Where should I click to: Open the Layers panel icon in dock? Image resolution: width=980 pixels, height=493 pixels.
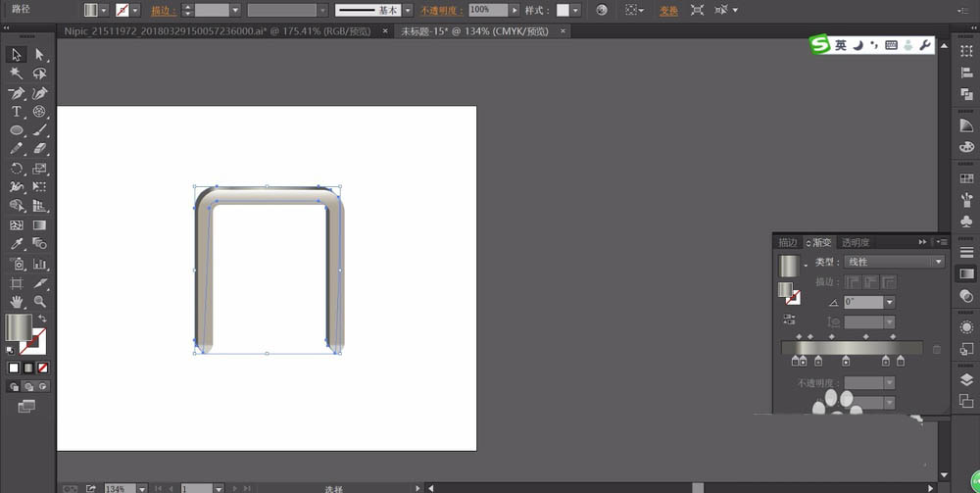966,380
